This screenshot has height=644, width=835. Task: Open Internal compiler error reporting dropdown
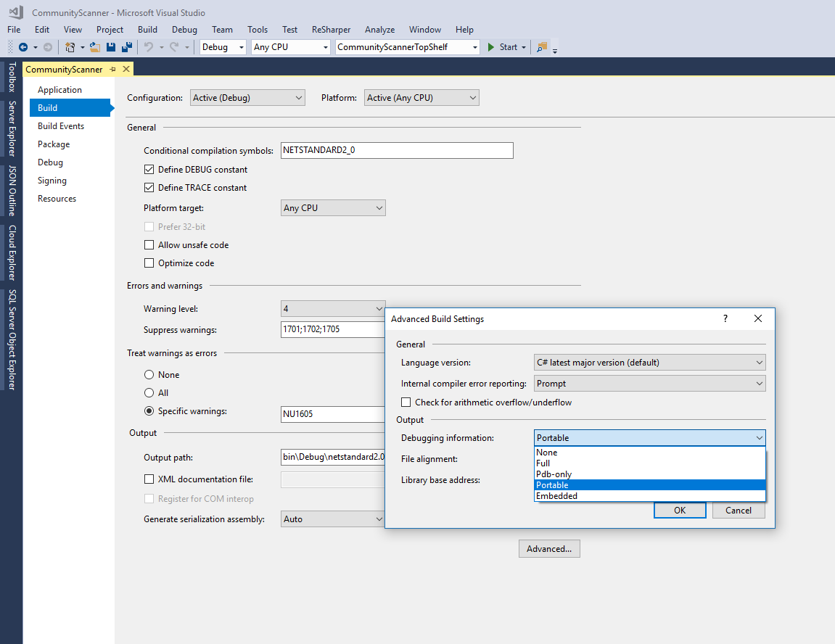pyautogui.click(x=650, y=384)
